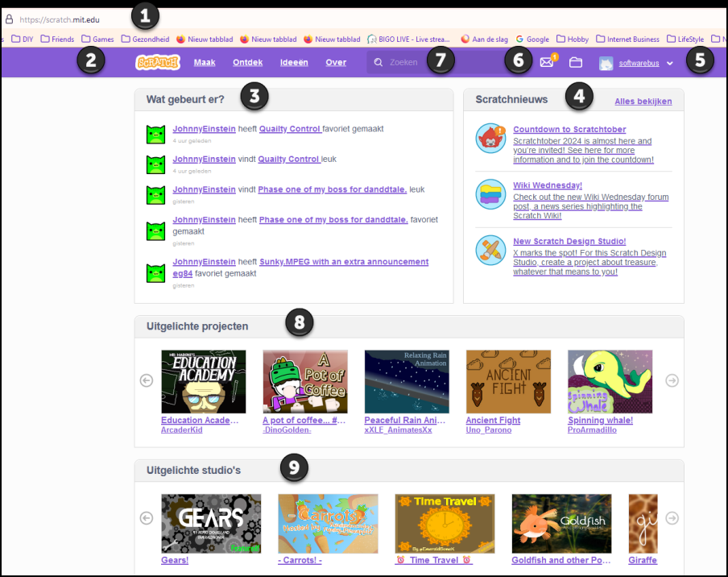
Task: Open the My Stuff folder icon
Action: coord(576,62)
